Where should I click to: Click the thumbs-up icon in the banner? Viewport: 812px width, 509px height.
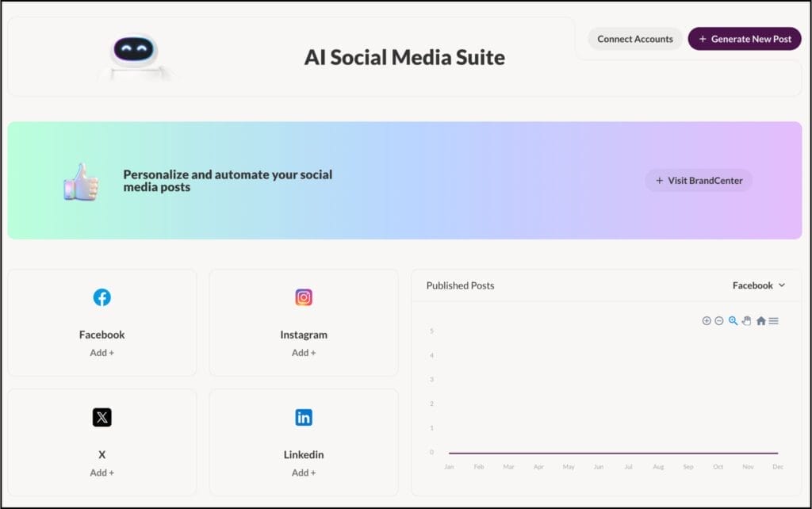[x=81, y=182]
